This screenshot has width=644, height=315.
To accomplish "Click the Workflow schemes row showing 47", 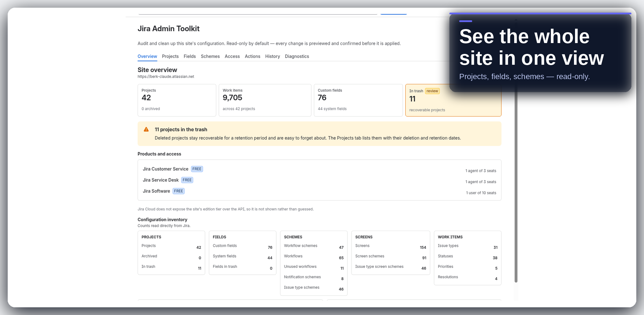I will (x=314, y=246).
